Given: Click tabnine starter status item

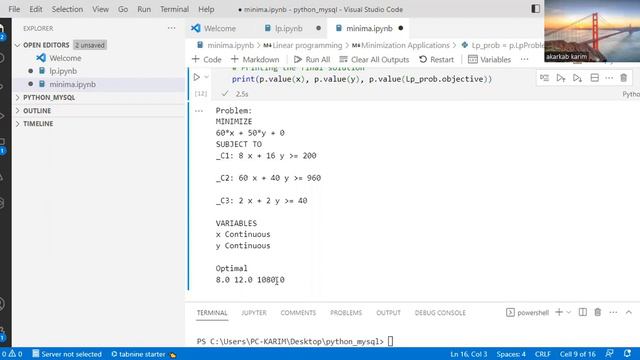Looking at the screenshot, I should [x=144, y=354].
